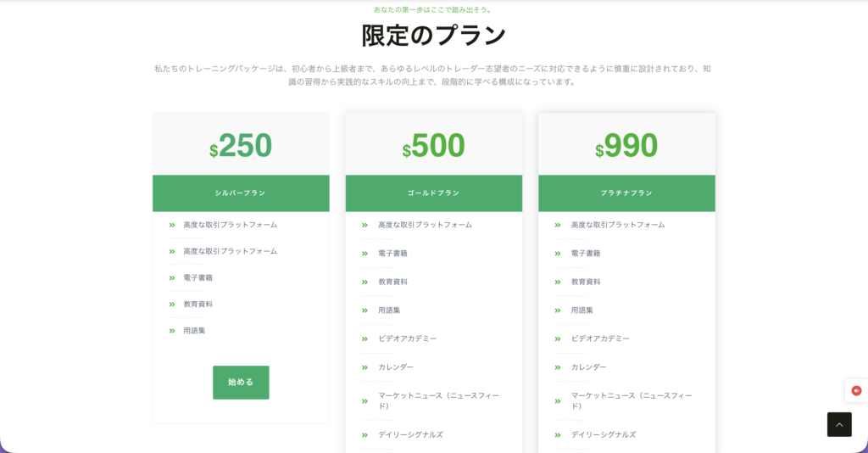The height and width of the screenshot is (453, 868).
Task: Click the 始める button in the silver plan
Action: [241, 382]
